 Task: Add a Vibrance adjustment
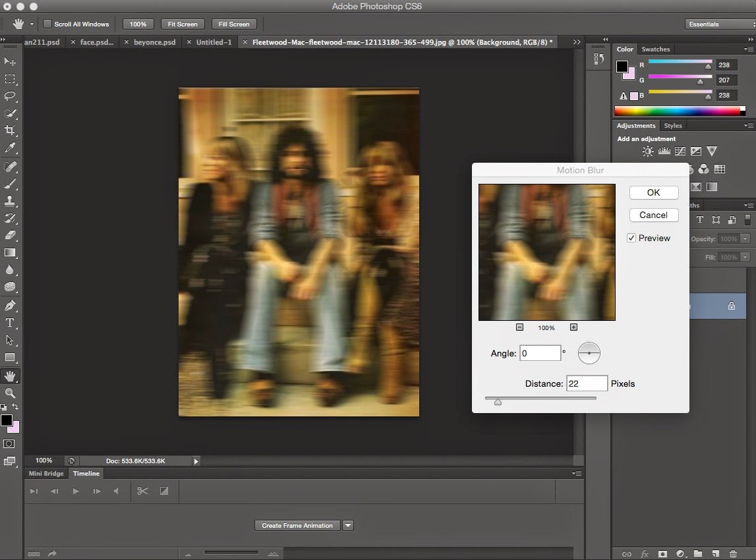(712, 152)
